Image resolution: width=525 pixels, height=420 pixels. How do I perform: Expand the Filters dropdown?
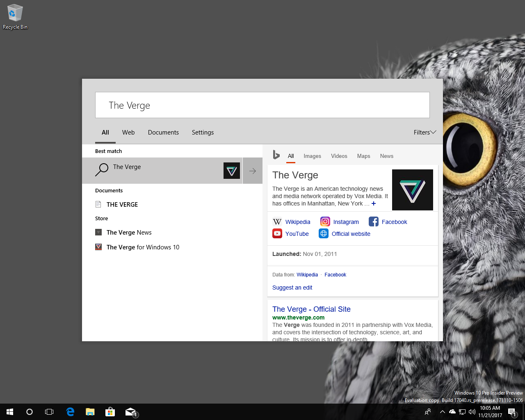point(425,132)
